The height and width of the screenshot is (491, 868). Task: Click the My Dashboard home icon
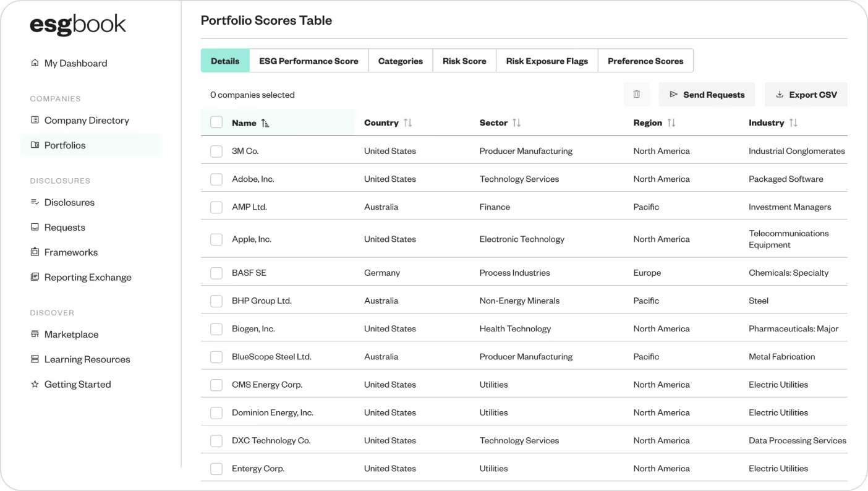tap(35, 63)
